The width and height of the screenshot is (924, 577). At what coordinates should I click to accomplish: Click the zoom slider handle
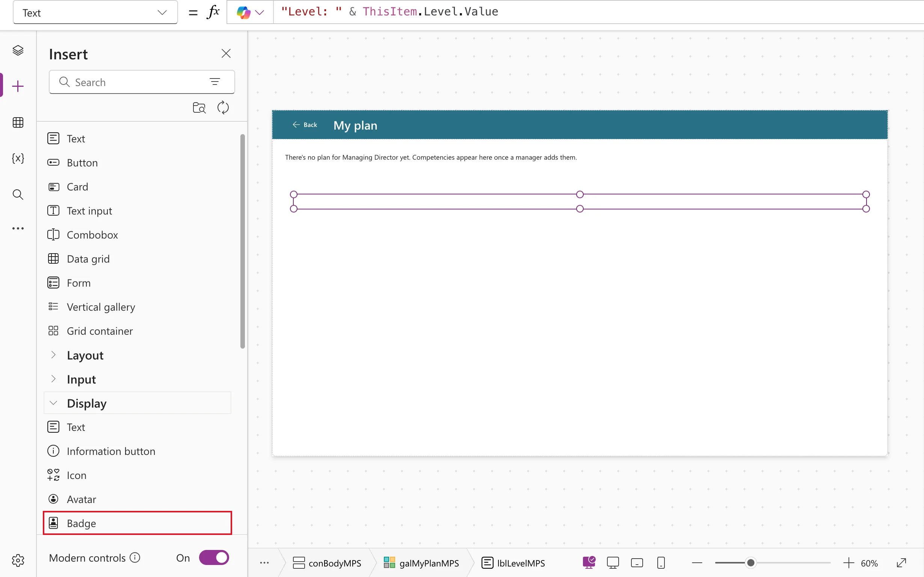tap(750, 562)
